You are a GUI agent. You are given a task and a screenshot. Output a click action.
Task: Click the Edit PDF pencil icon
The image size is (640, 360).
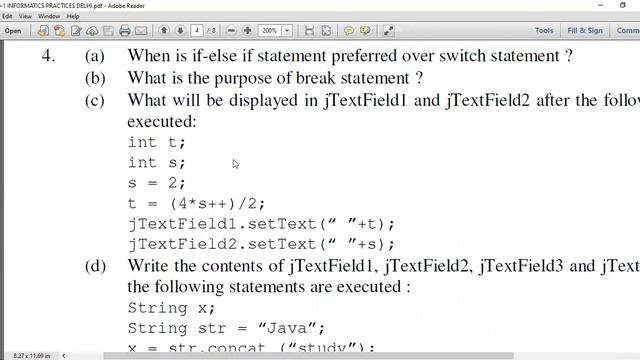[76, 31]
